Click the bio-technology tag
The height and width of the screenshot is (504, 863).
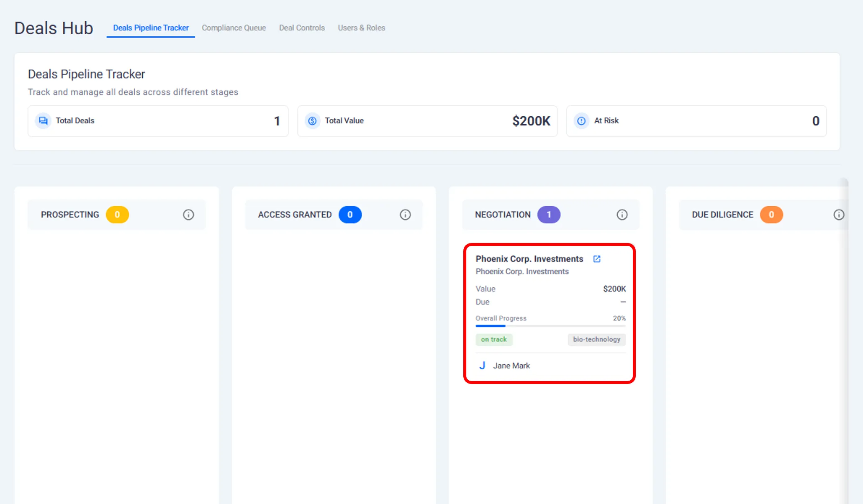click(596, 339)
